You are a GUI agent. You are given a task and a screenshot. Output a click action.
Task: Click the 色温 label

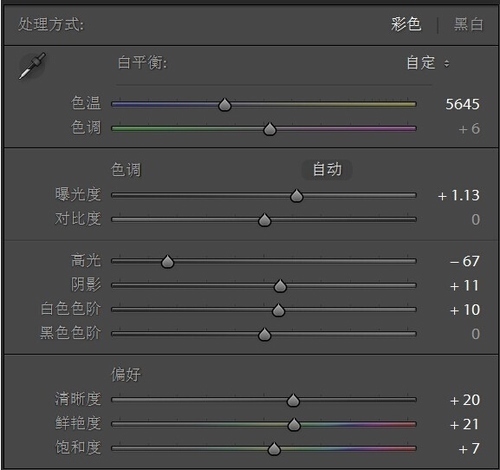tap(86, 103)
